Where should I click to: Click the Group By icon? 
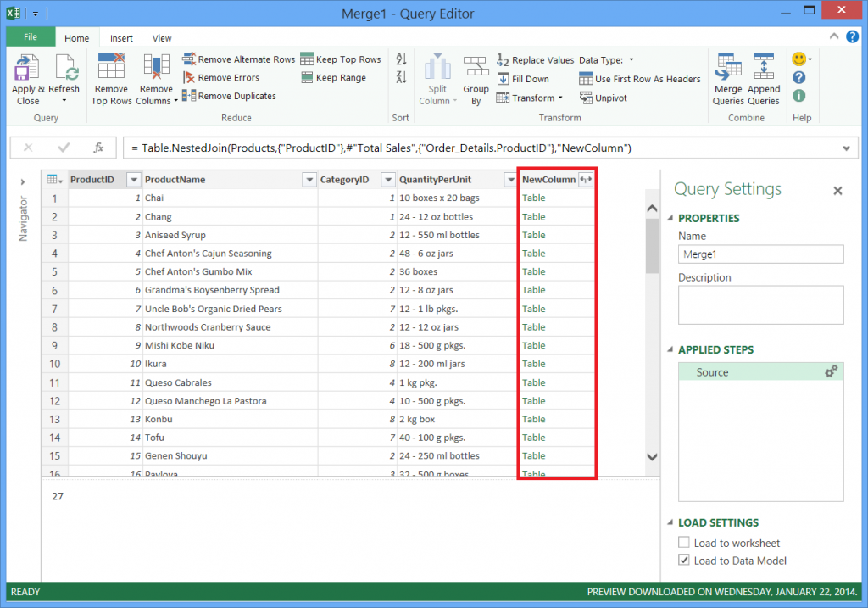[x=476, y=66]
